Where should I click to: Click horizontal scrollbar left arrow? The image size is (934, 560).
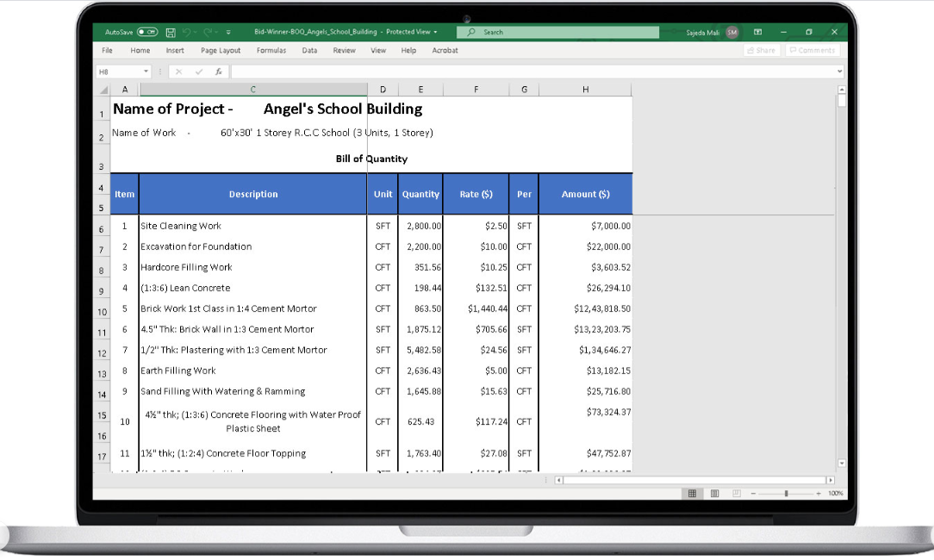(558, 480)
